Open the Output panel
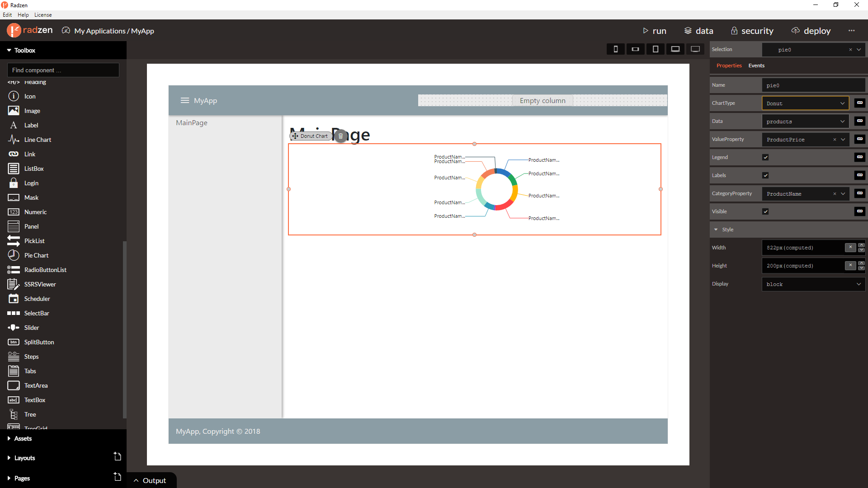The width and height of the screenshot is (868, 488). coord(151,480)
